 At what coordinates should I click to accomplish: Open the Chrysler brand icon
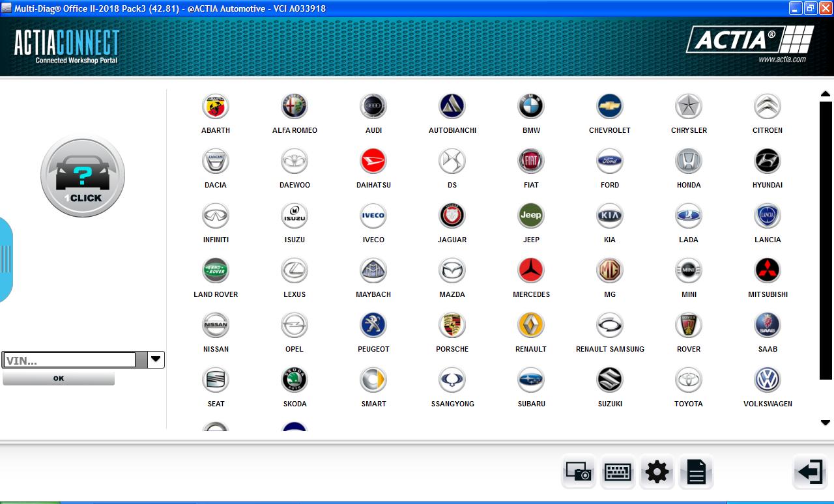pos(689,106)
